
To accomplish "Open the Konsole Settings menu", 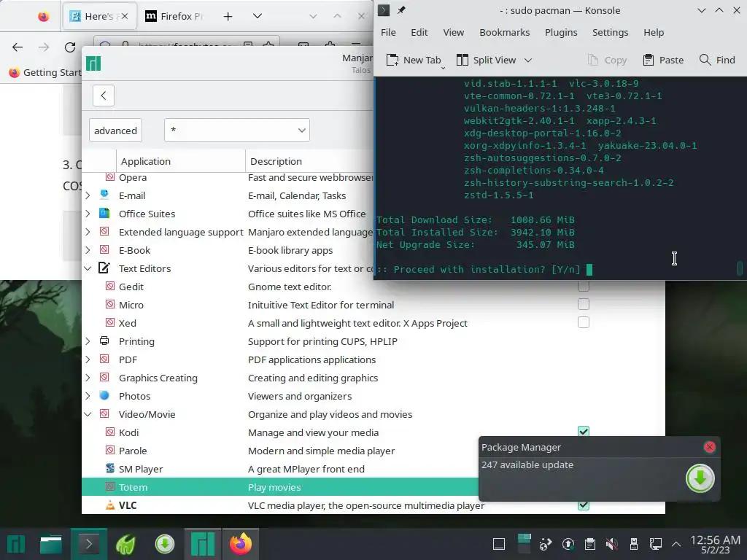I will pos(611,32).
